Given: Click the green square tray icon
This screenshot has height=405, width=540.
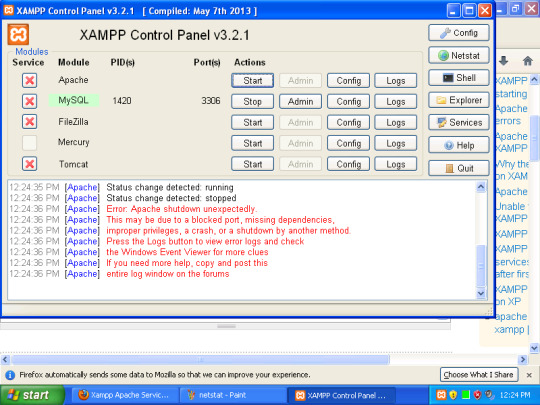Looking at the screenshot, I should (466, 395).
